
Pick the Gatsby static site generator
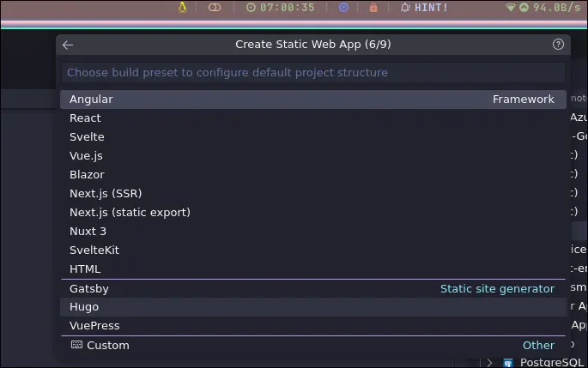click(x=313, y=289)
